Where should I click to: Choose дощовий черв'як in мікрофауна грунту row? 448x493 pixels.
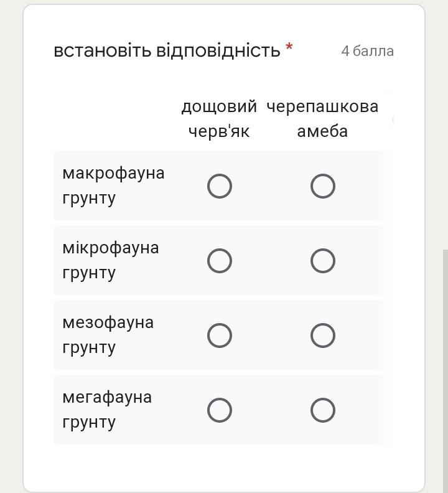click(220, 261)
